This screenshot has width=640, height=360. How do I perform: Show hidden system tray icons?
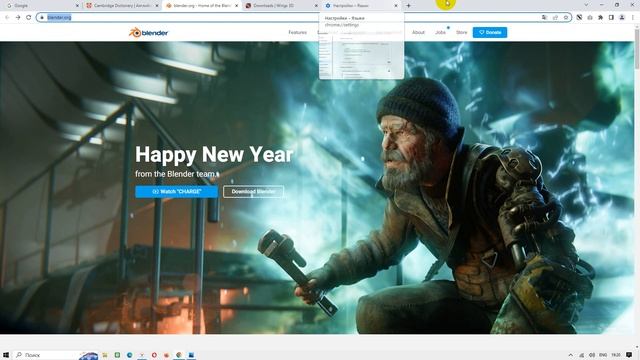[x=571, y=355]
